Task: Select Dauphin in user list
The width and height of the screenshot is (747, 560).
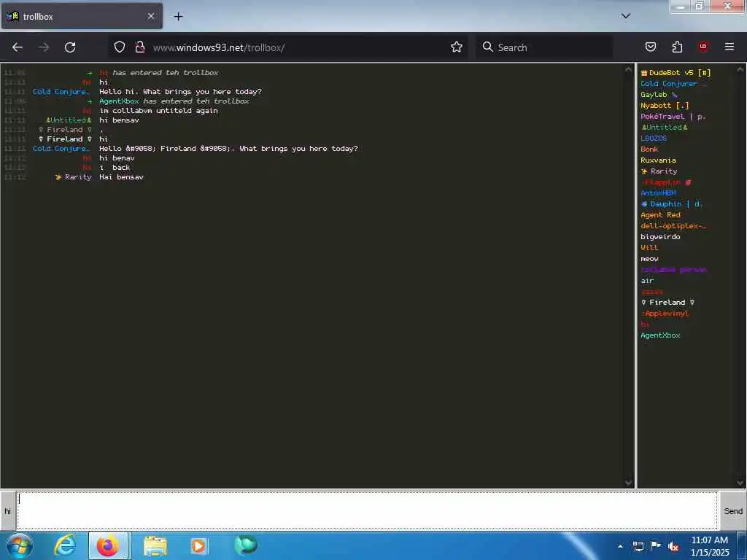Action: (x=672, y=204)
